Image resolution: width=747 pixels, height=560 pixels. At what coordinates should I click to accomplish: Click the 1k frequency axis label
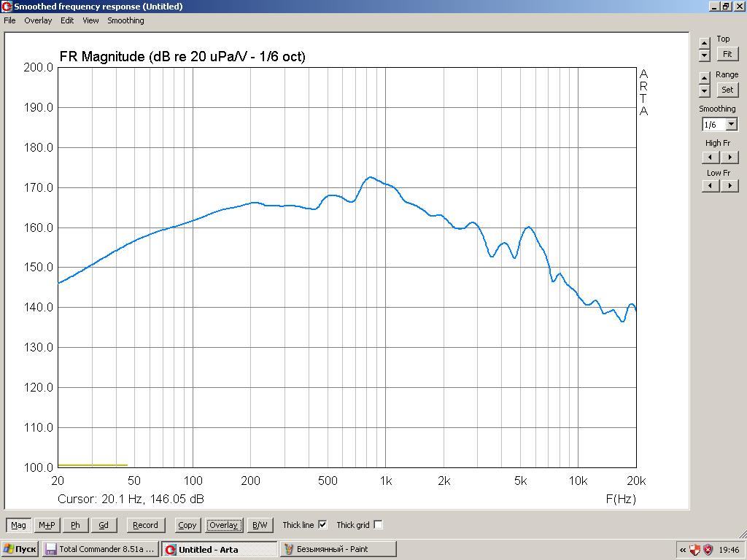386,481
